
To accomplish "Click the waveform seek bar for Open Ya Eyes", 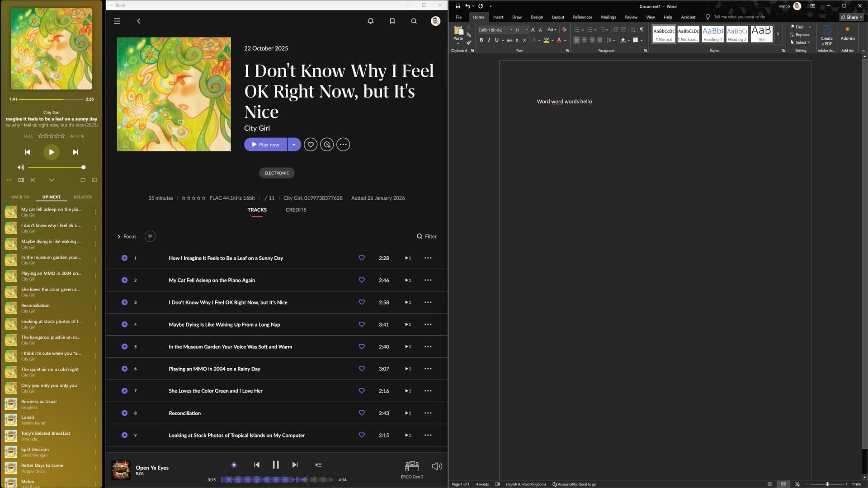I will (277, 479).
